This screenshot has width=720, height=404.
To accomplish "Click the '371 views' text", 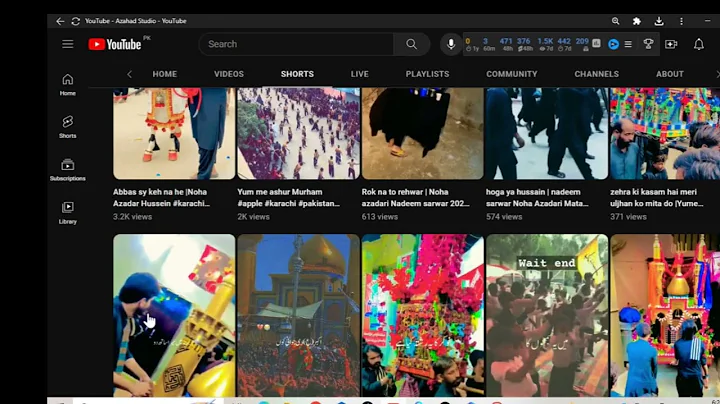I will click(x=628, y=217).
